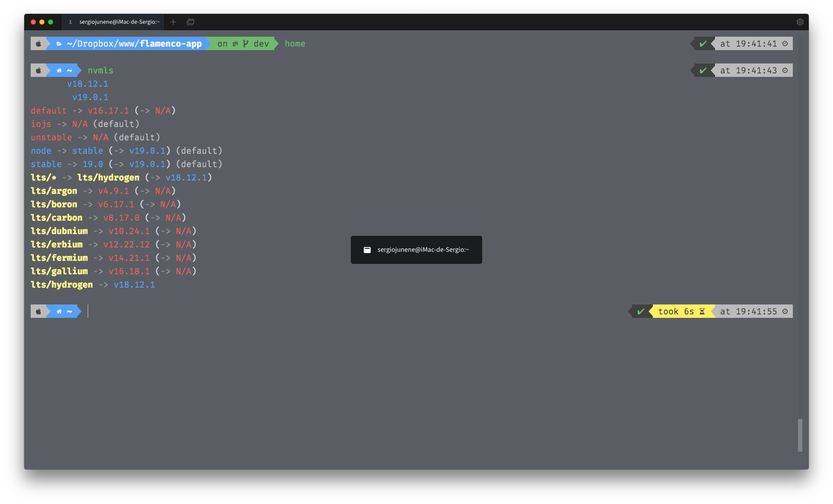This screenshot has width=833, height=504.
Task: Click 19.0 in the stable alias line
Action: tap(93, 164)
